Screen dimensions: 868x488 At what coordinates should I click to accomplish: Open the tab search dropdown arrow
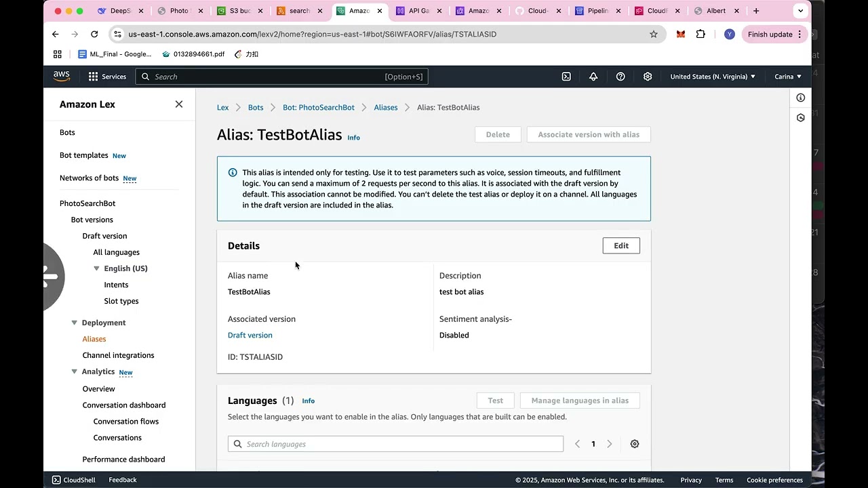tap(801, 11)
